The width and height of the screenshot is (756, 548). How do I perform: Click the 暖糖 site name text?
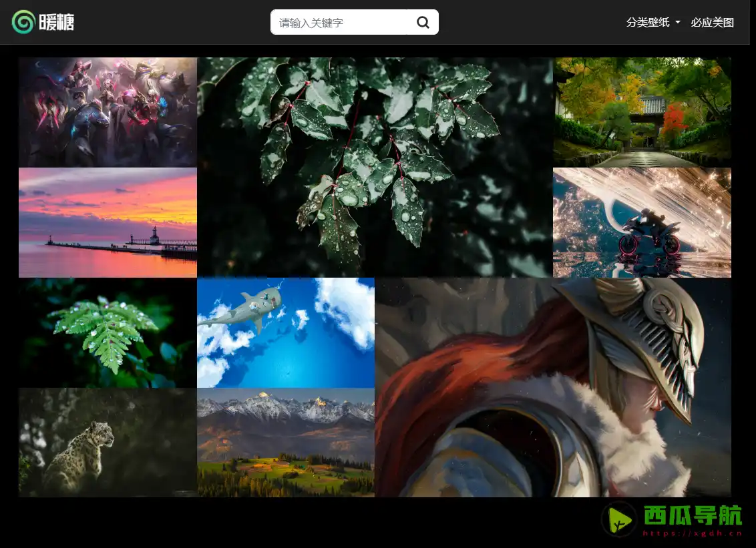(x=57, y=22)
